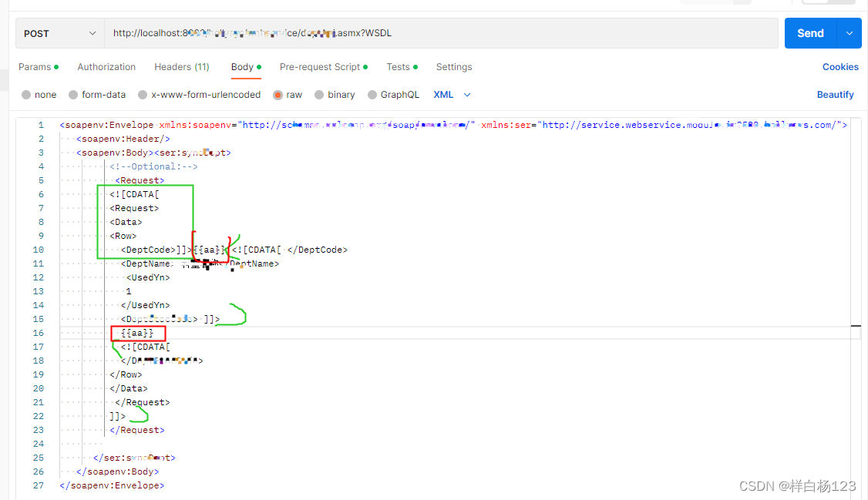
Task: Click the Cookies link area icon
Action: (x=839, y=67)
